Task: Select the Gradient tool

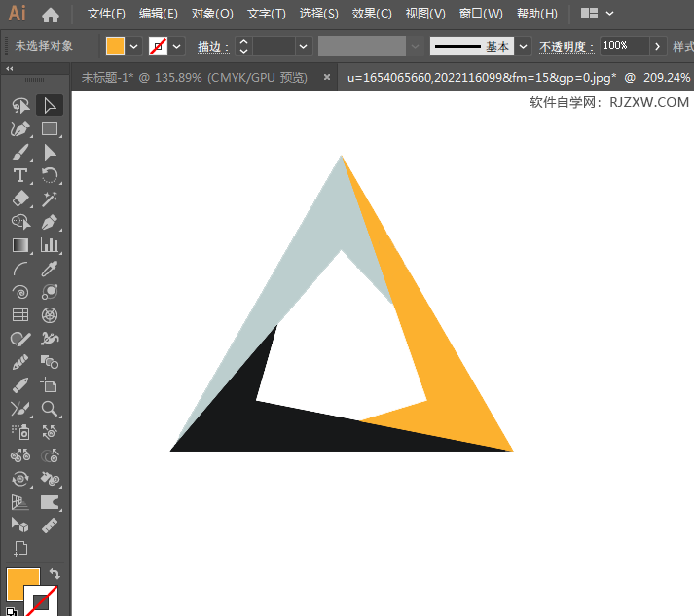Action: tap(19, 245)
